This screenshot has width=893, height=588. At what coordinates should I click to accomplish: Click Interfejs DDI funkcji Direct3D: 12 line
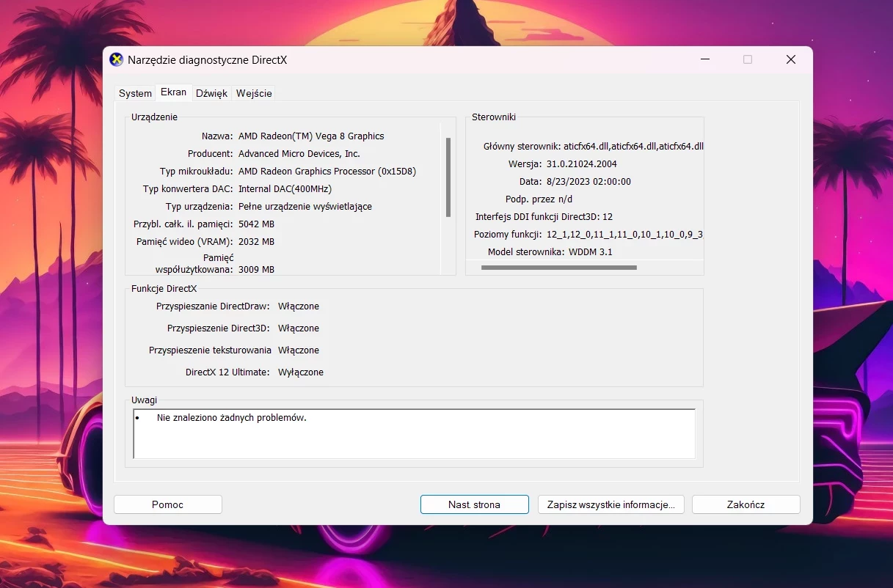[x=544, y=217]
